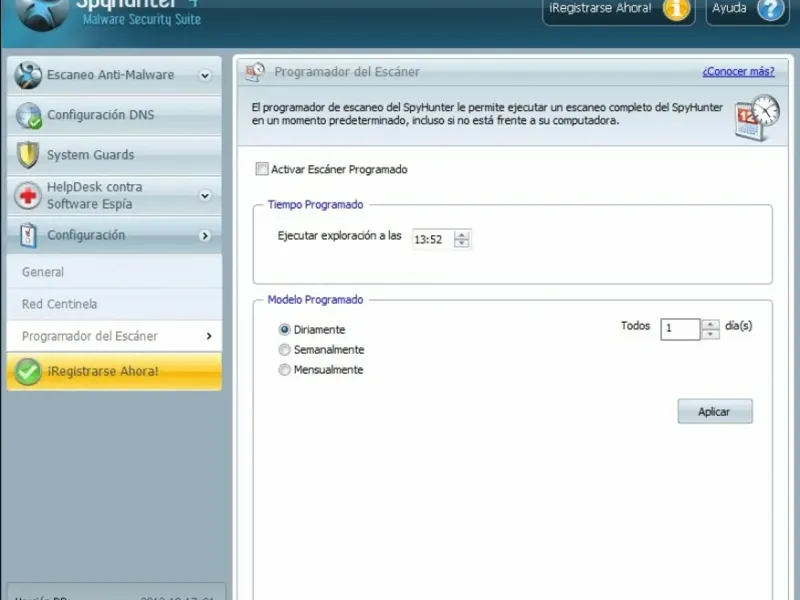Open the General settings item
The image size is (800, 600).
pos(114,272)
